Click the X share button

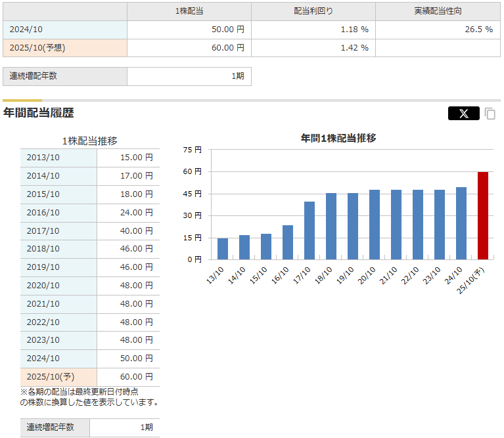tap(463, 114)
